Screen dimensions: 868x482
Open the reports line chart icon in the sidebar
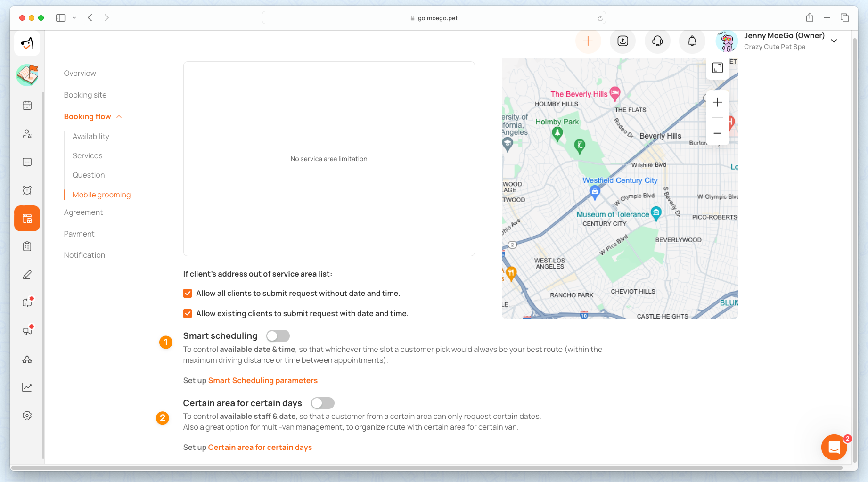[27, 387]
